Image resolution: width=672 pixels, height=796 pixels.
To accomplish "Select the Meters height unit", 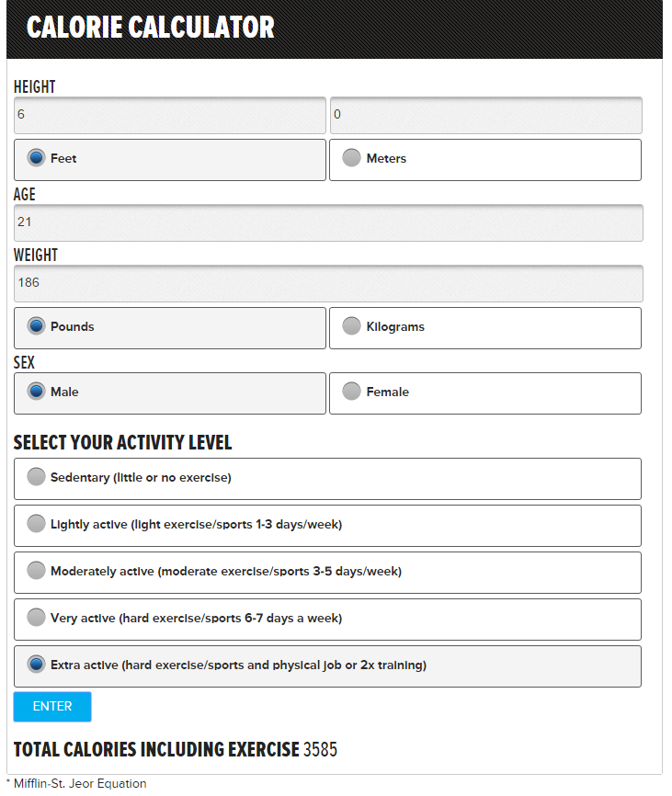I will [485, 160].
